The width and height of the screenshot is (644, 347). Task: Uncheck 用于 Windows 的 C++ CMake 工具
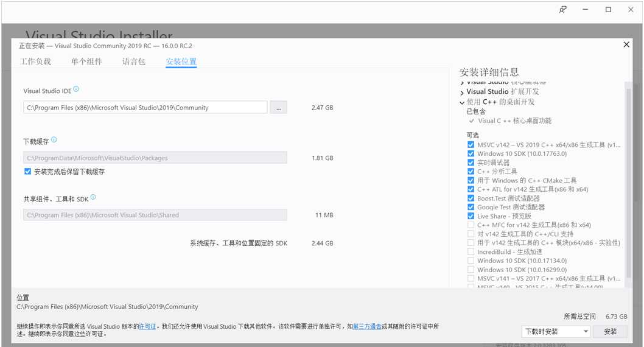pyautogui.click(x=471, y=180)
